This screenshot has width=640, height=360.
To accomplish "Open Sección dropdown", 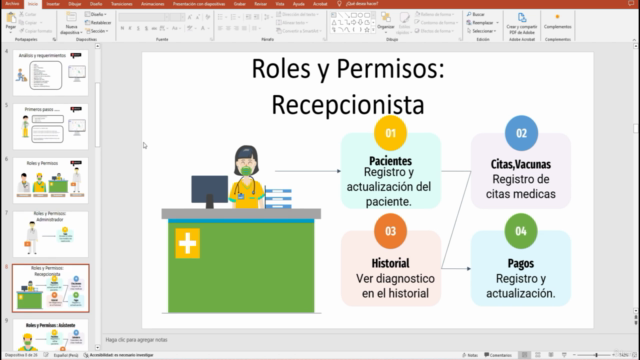I will tap(97, 31).
